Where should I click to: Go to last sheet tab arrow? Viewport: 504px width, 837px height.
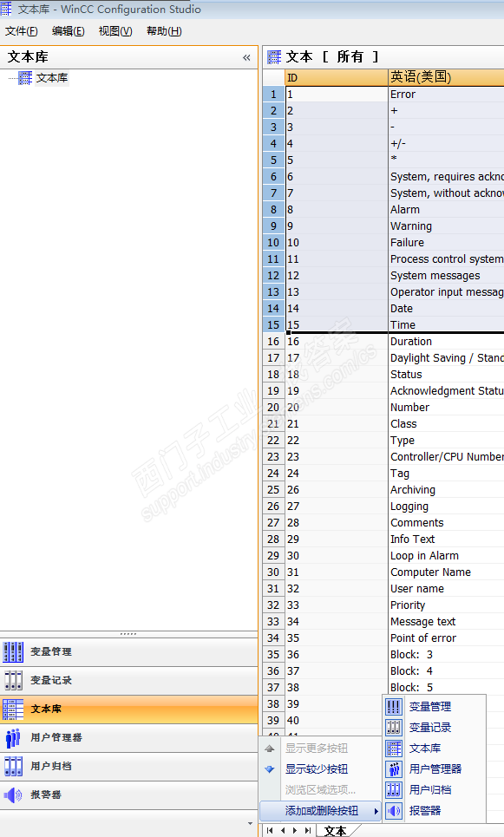click(x=308, y=830)
